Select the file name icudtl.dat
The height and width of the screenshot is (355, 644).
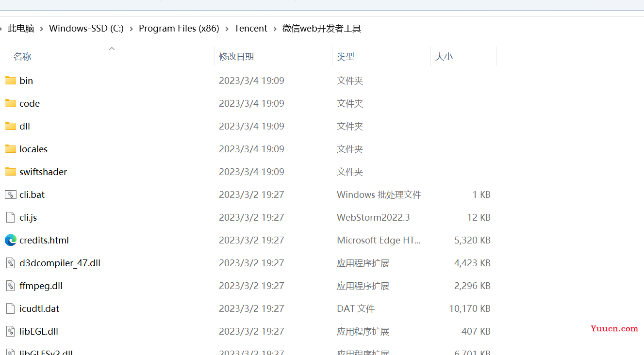point(39,308)
